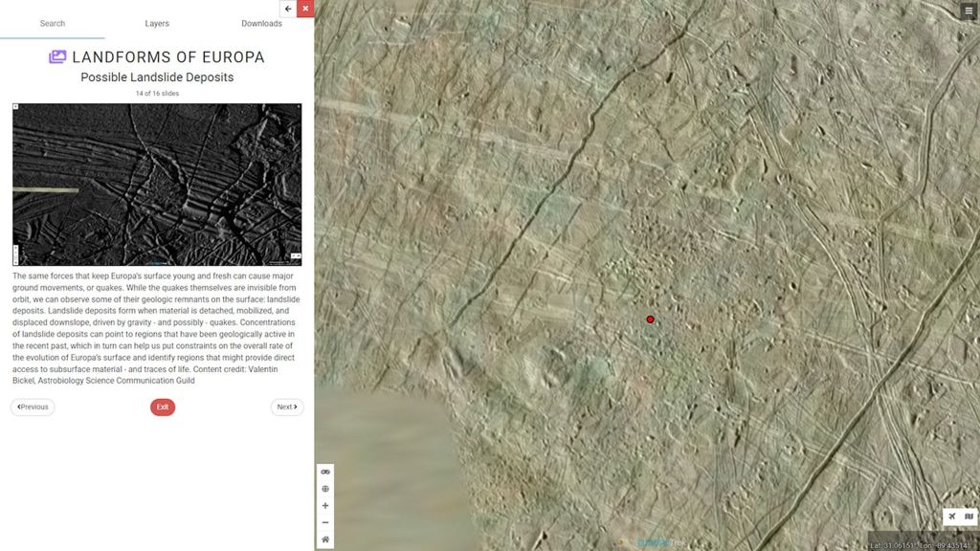
Task: Click the Landforms of Europa slideshow icon
Action: click(x=57, y=57)
